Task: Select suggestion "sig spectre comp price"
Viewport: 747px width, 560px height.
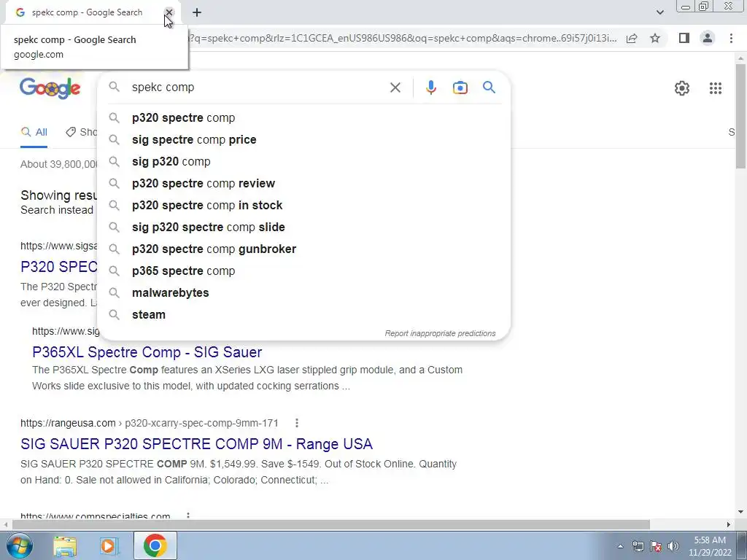Action: [x=304, y=139]
